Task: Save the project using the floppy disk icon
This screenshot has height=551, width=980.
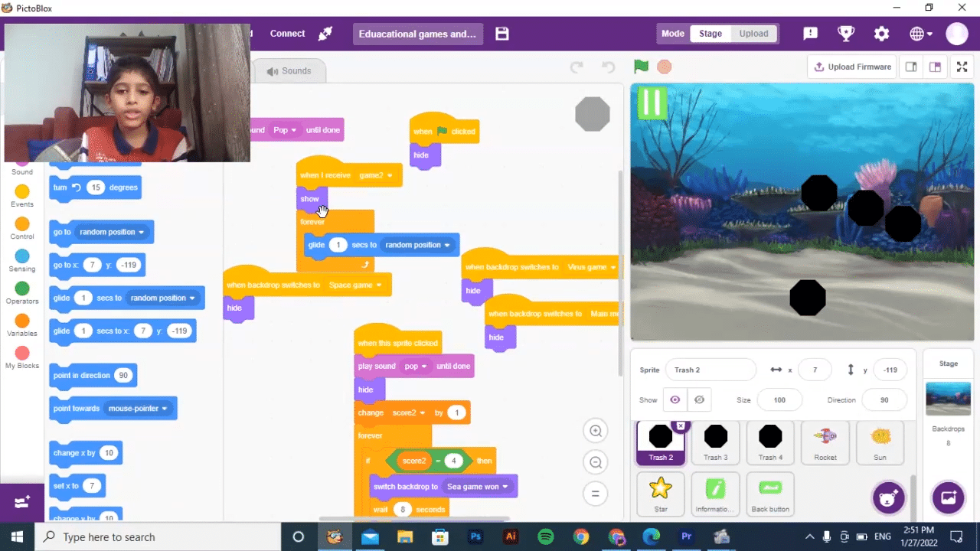Action: pyautogui.click(x=501, y=34)
